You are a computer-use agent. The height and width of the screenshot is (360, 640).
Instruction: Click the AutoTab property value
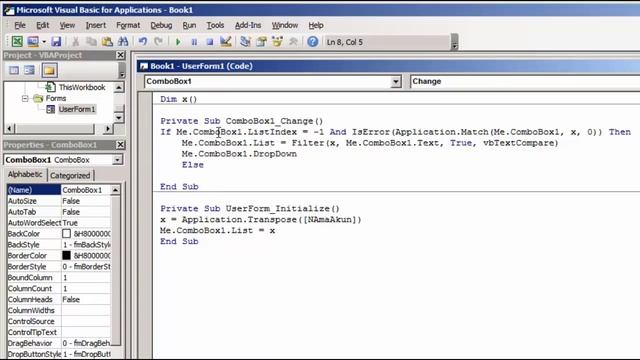(x=86, y=212)
